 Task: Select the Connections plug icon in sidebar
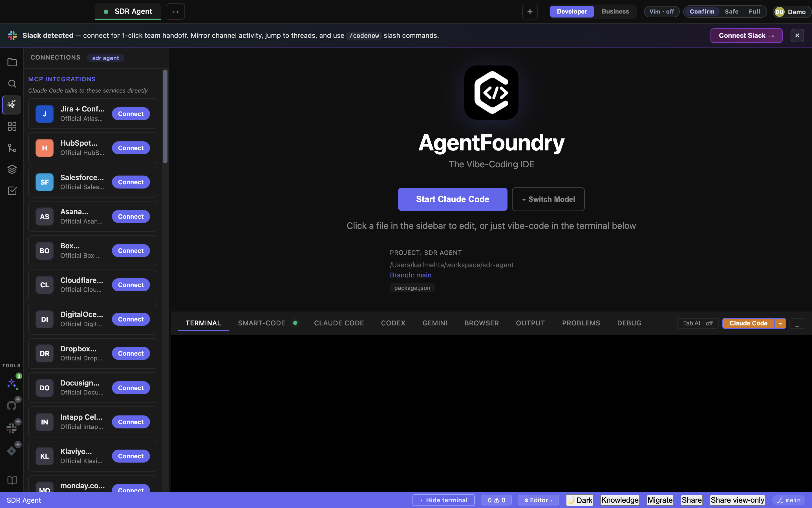tap(12, 105)
